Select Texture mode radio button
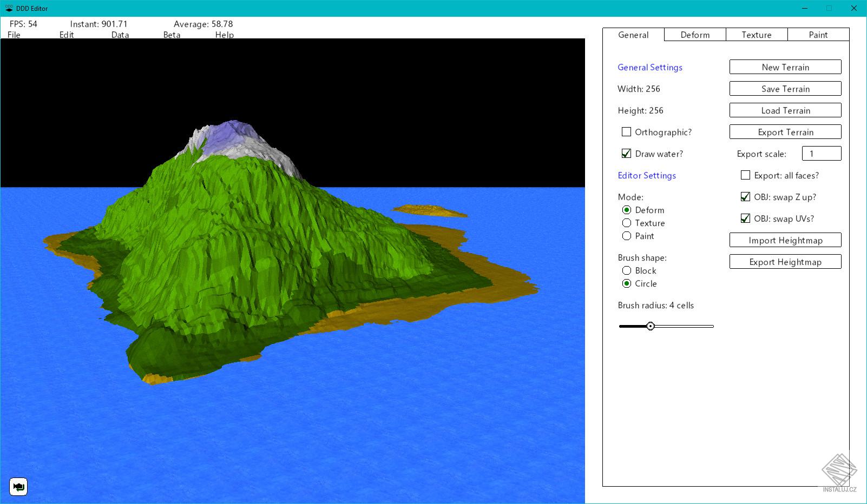Viewport: 867px width, 504px height. tap(626, 223)
